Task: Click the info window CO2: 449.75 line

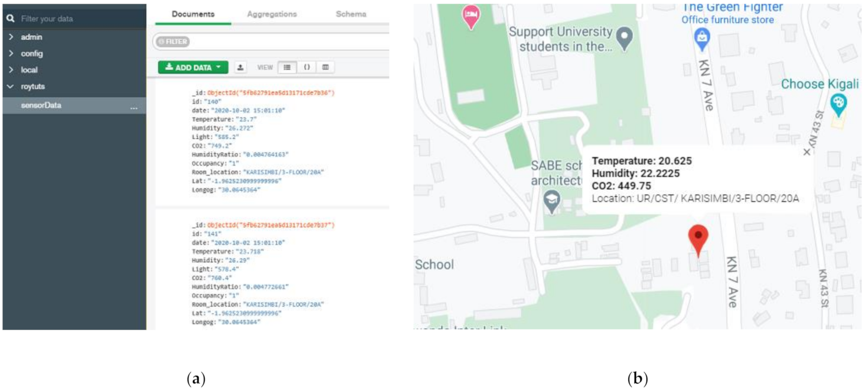Action: click(x=621, y=186)
